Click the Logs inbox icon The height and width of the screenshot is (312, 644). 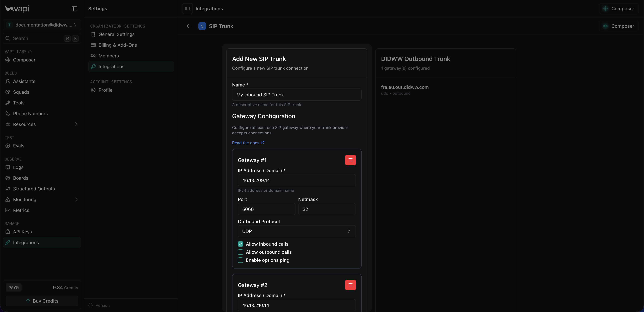click(x=8, y=167)
